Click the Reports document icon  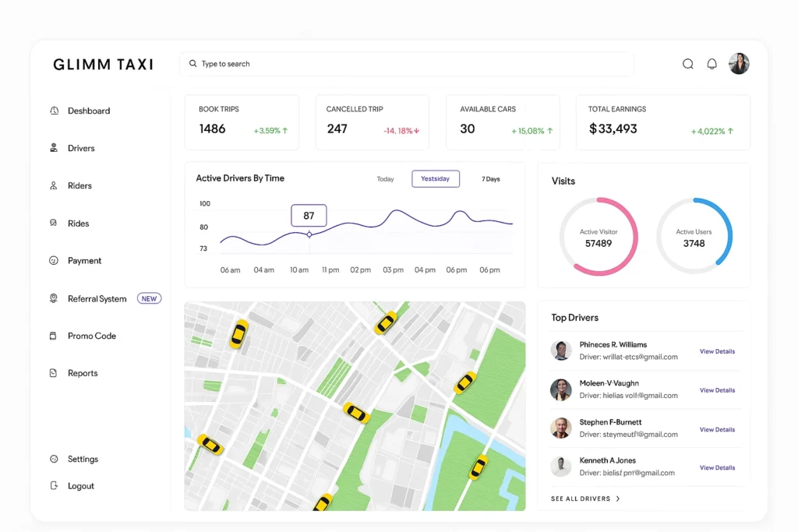pyautogui.click(x=54, y=373)
